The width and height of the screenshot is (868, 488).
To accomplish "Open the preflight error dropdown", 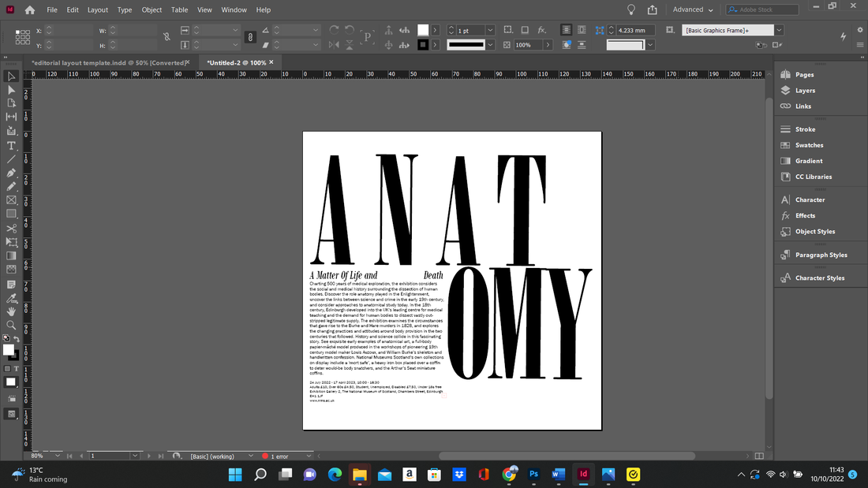I will (309, 456).
